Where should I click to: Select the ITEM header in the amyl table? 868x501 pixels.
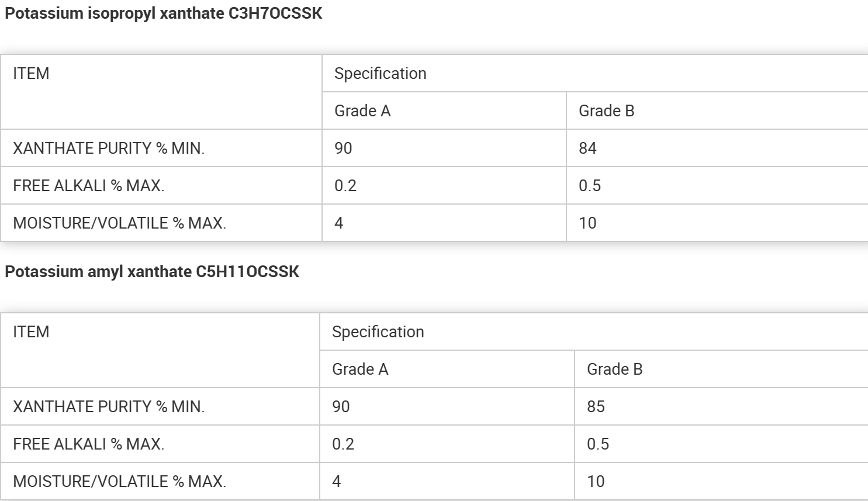[x=31, y=332]
